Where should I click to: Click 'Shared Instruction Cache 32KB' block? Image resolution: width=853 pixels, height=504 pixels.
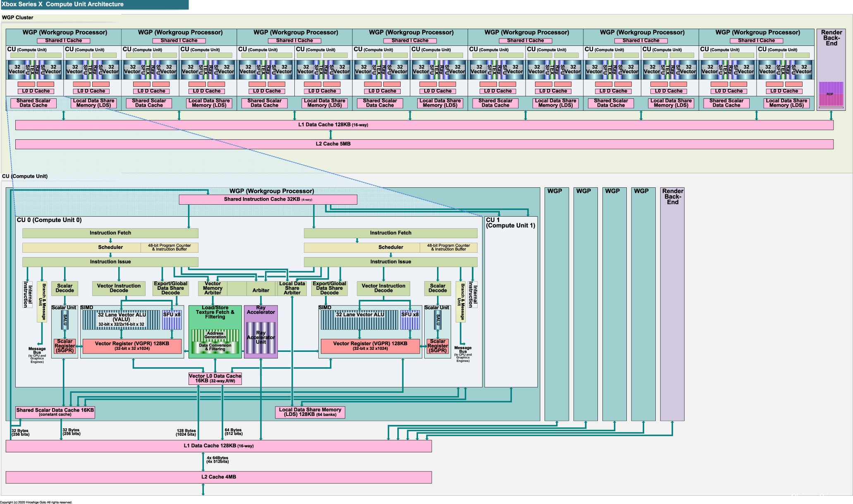(x=268, y=199)
